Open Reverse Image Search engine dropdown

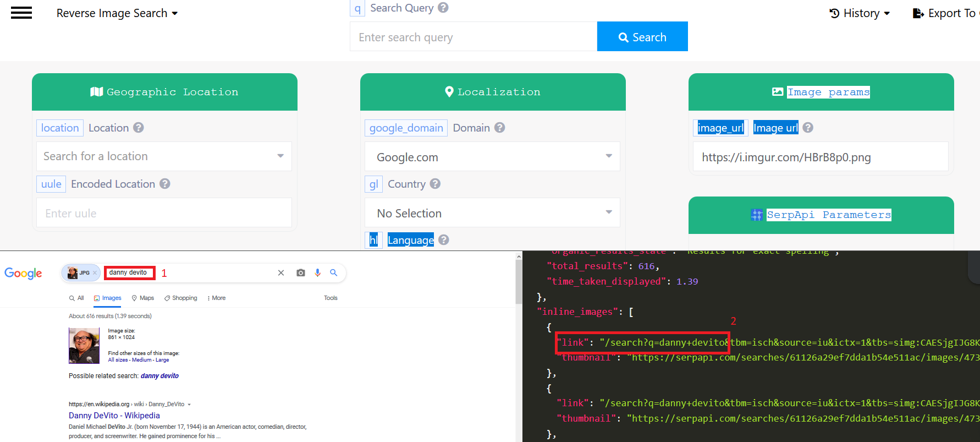point(117,13)
